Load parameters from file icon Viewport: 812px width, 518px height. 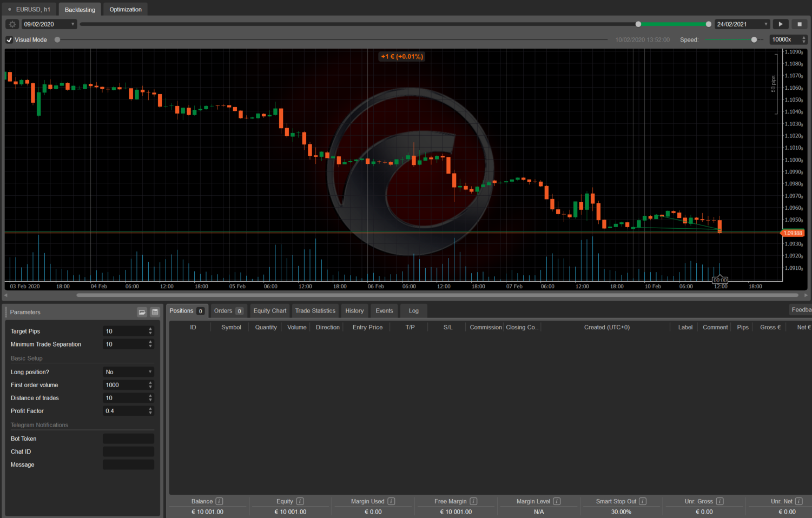[142, 312]
